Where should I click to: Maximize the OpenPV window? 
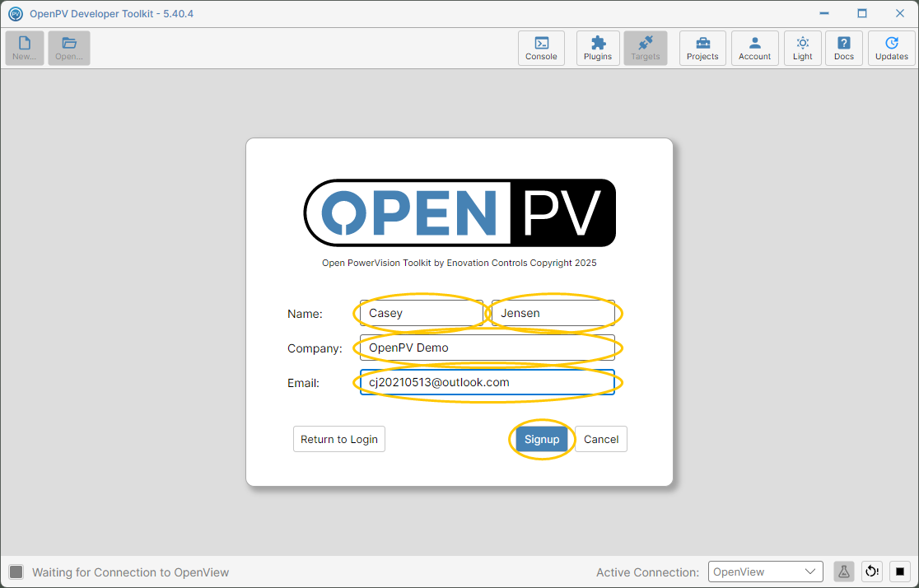[862, 13]
